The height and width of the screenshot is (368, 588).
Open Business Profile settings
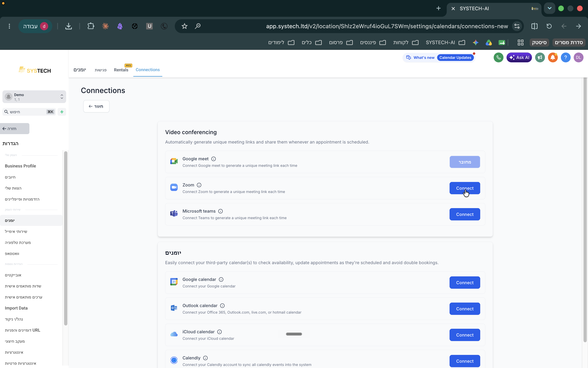20,166
